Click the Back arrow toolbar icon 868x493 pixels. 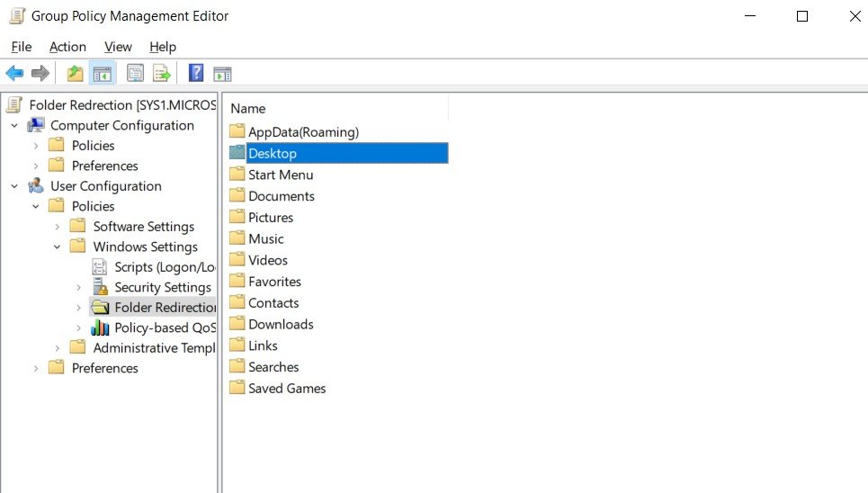(14, 73)
